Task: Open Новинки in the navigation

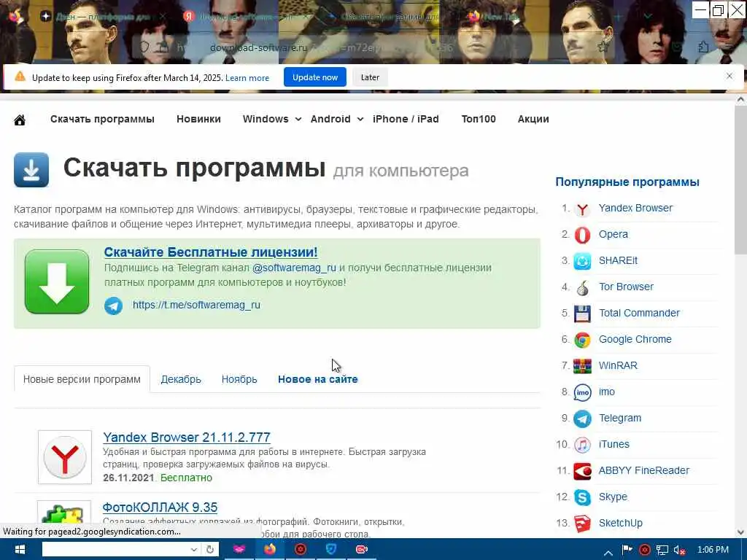Action: (198, 119)
